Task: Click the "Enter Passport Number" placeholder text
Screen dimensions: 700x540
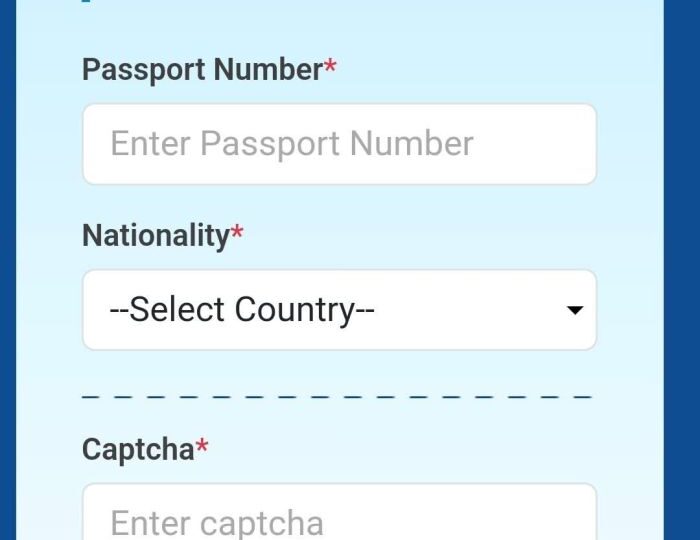Action: pos(291,144)
